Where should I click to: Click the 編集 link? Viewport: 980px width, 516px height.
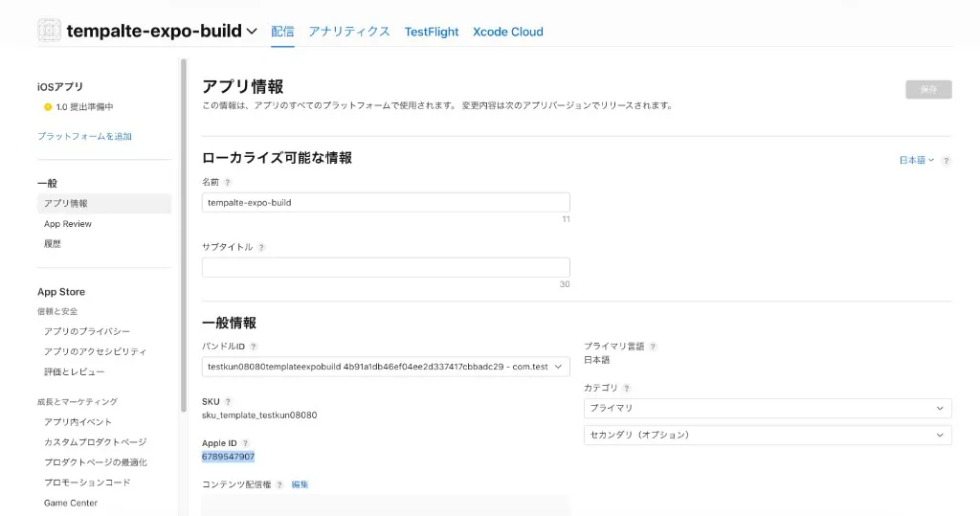(300, 484)
